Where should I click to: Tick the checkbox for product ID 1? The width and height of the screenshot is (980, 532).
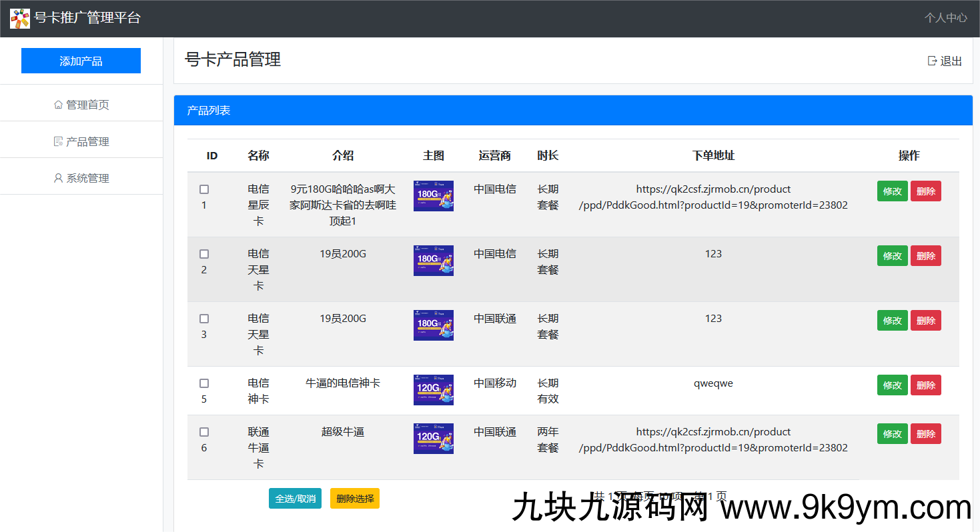204,189
